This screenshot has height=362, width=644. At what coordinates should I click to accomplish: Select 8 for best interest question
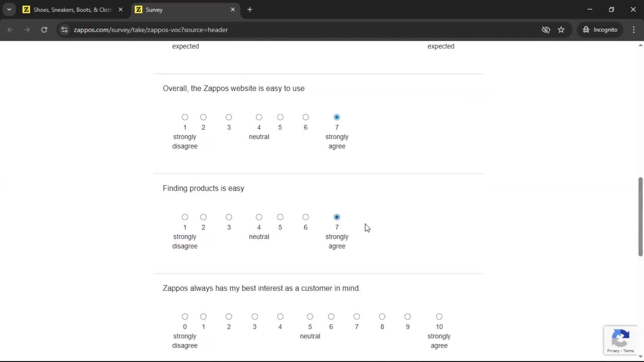coord(382,317)
